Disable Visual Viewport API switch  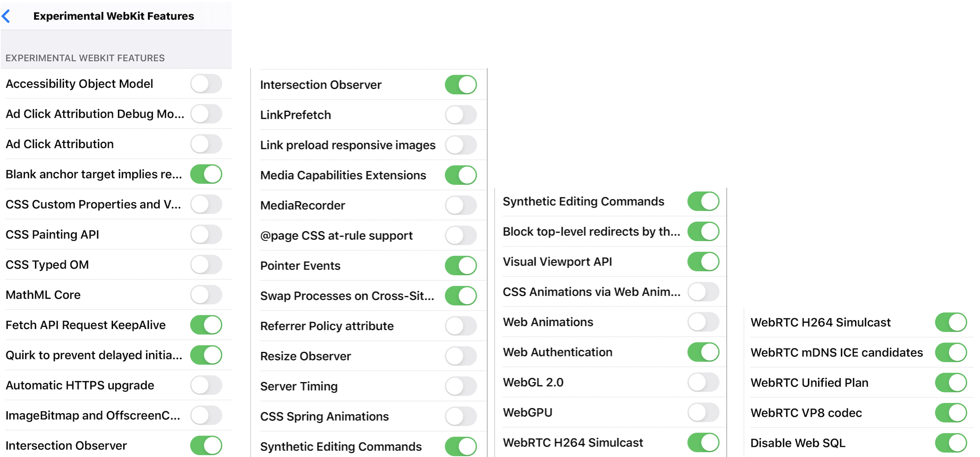(x=703, y=262)
